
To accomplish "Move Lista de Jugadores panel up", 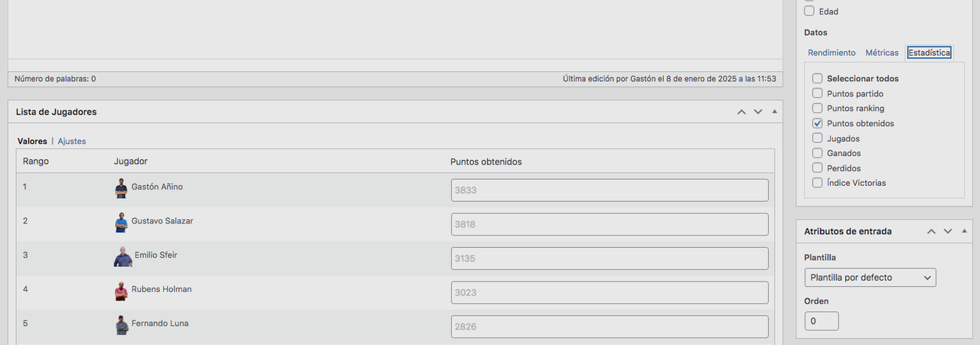I will pos(741,112).
